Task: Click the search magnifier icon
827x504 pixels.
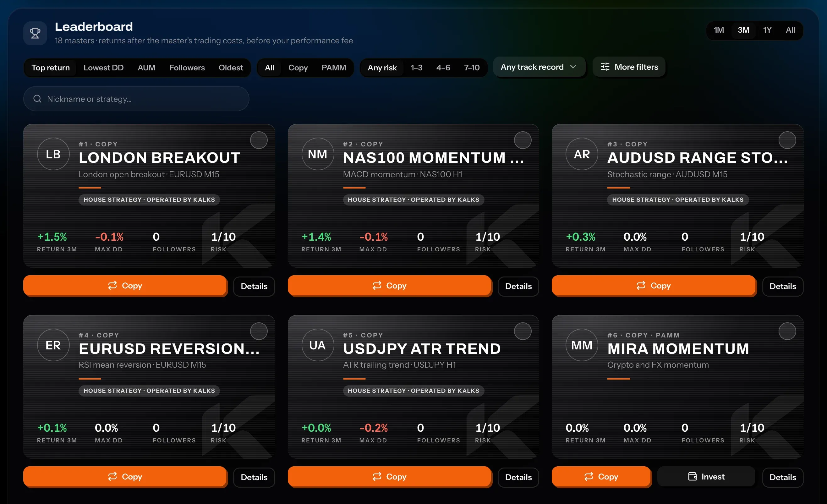Action: [37, 99]
